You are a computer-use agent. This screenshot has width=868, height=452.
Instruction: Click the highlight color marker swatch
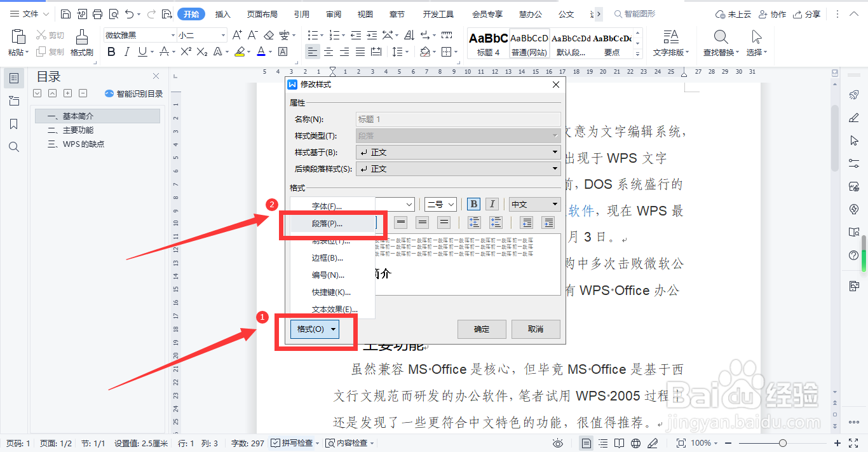click(x=240, y=51)
